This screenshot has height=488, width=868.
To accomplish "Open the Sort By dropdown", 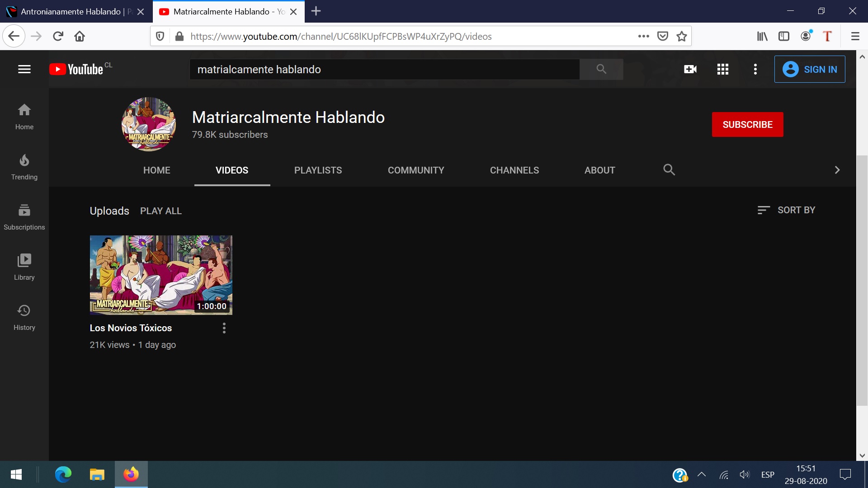I will tap(787, 210).
